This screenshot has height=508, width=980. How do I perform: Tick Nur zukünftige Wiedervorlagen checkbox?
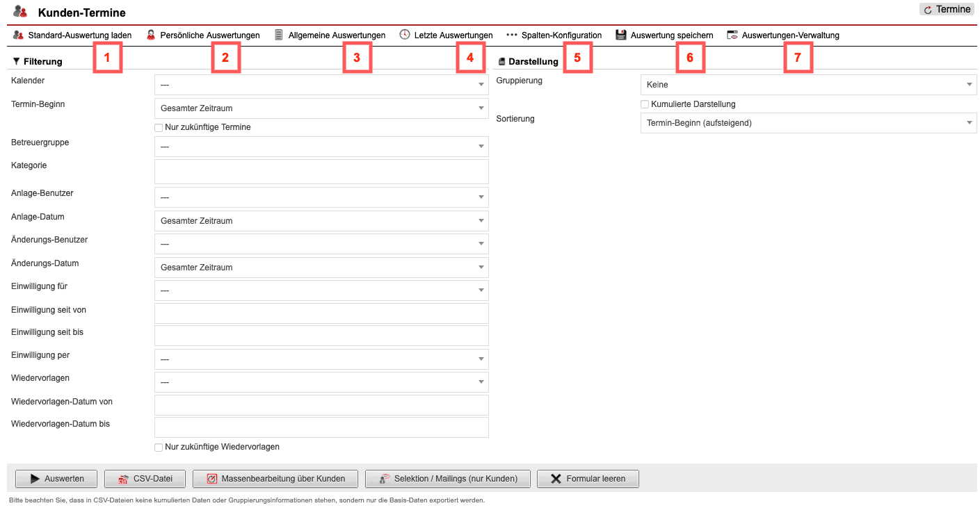pos(159,447)
